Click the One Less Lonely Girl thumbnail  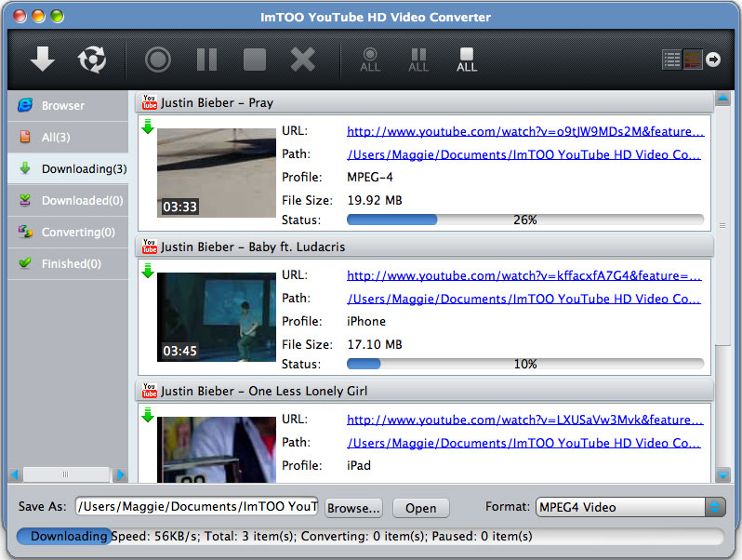pyautogui.click(x=217, y=449)
